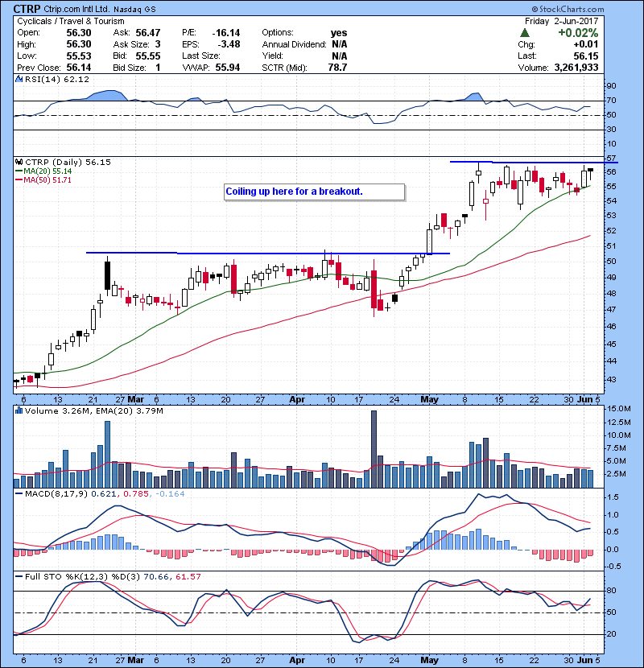The width and height of the screenshot is (644, 668).
Task: Click the MACD signal value 0.785
Action: (x=136, y=494)
